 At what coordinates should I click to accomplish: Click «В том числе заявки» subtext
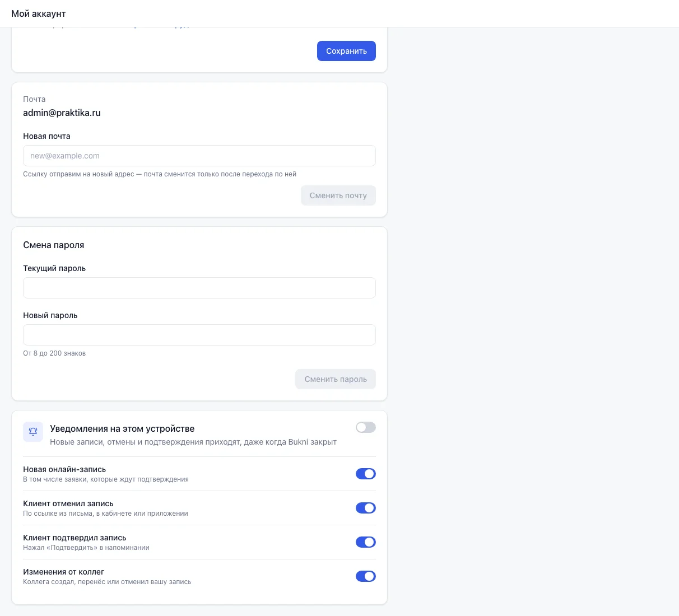[x=106, y=479]
